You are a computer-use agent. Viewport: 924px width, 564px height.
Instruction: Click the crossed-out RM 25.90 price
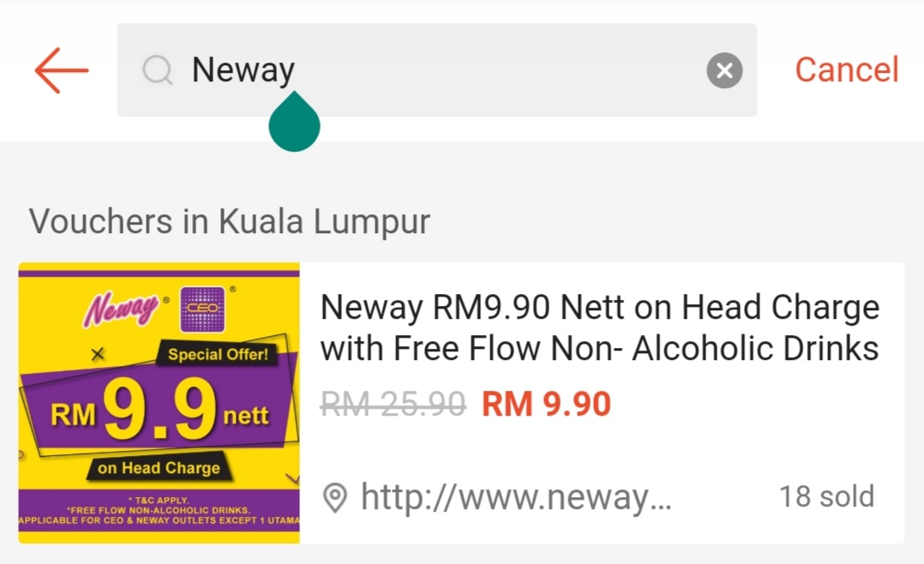point(393,404)
